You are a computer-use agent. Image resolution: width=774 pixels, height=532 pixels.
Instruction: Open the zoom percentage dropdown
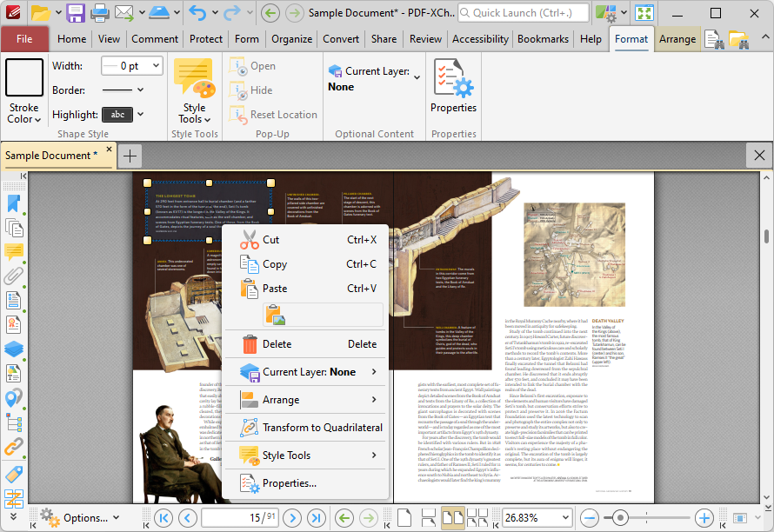565,518
